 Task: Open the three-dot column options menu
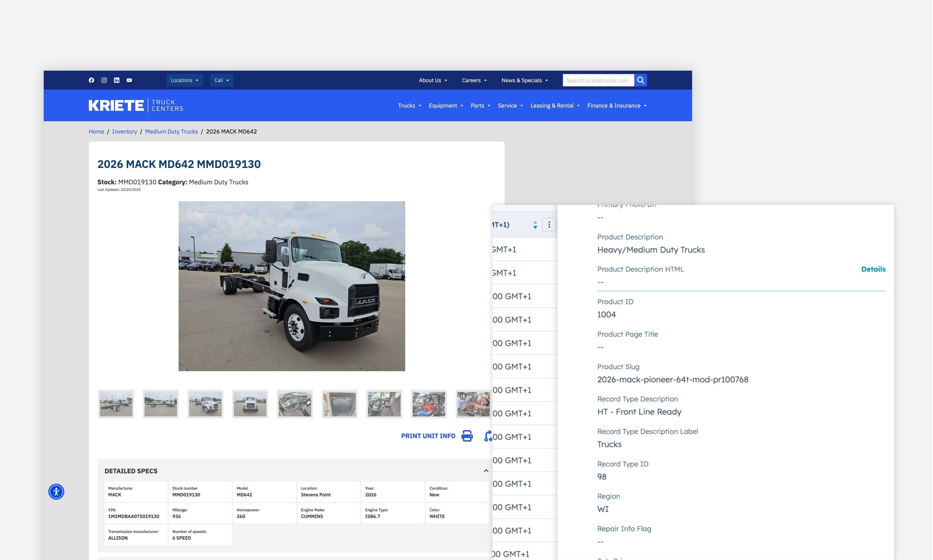(549, 225)
